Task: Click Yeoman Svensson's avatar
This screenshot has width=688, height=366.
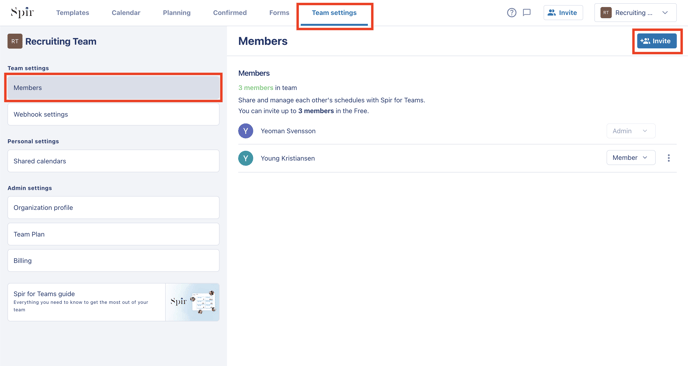Action: [x=246, y=131]
